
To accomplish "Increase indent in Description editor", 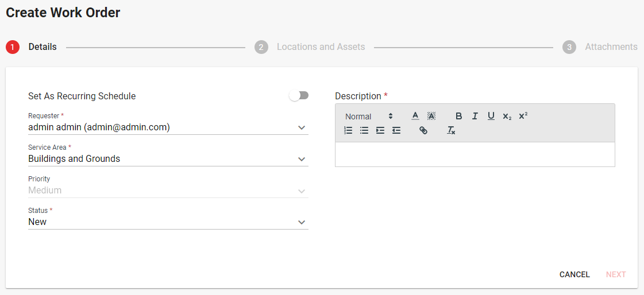I will point(380,130).
